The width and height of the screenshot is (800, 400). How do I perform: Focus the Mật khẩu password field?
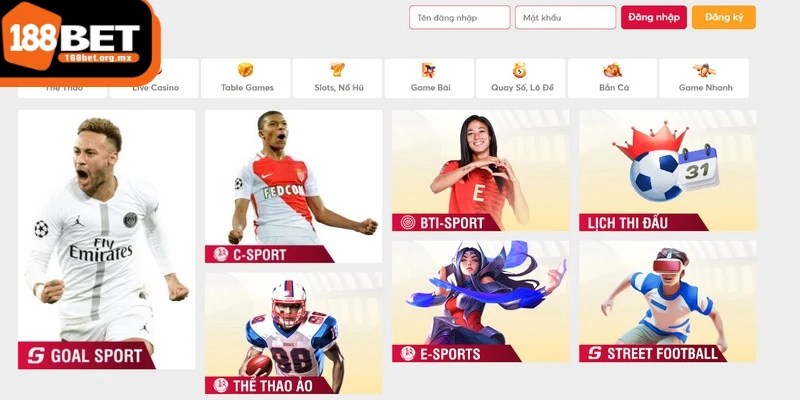[565, 17]
